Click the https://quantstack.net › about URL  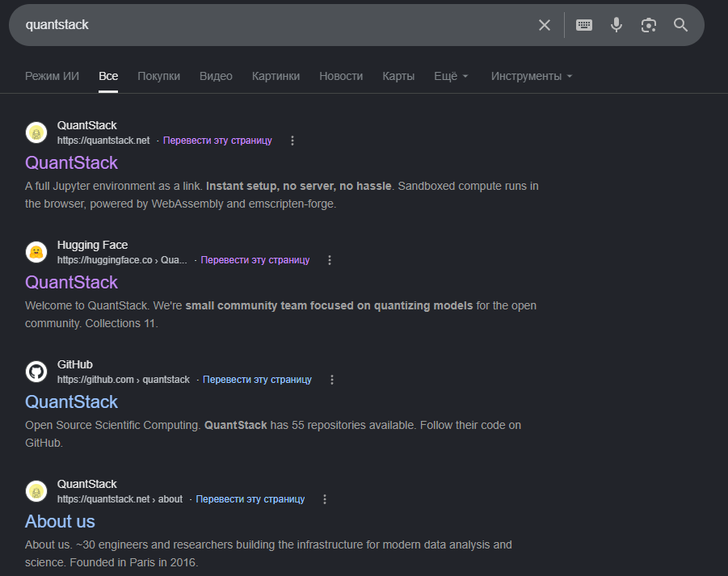[120, 499]
